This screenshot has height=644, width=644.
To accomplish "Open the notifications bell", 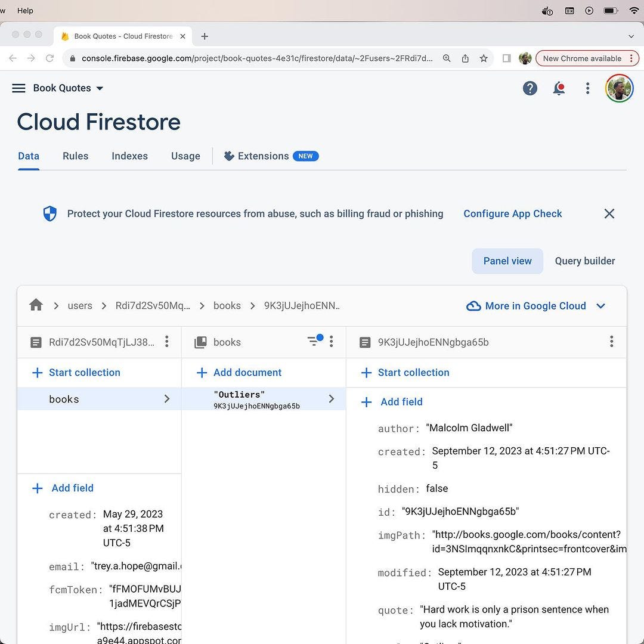I will pyautogui.click(x=559, y=88).
